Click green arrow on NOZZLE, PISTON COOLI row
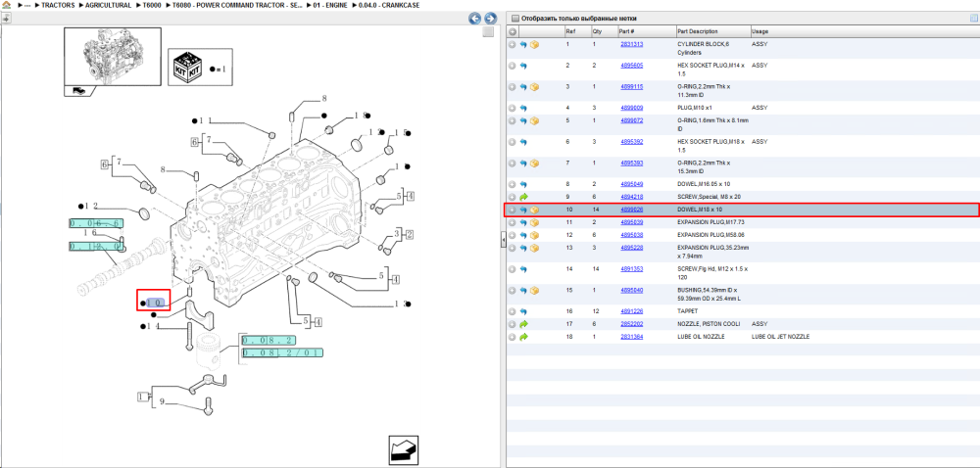Screen dimensions: 980x468 click(x=523, y=324)
